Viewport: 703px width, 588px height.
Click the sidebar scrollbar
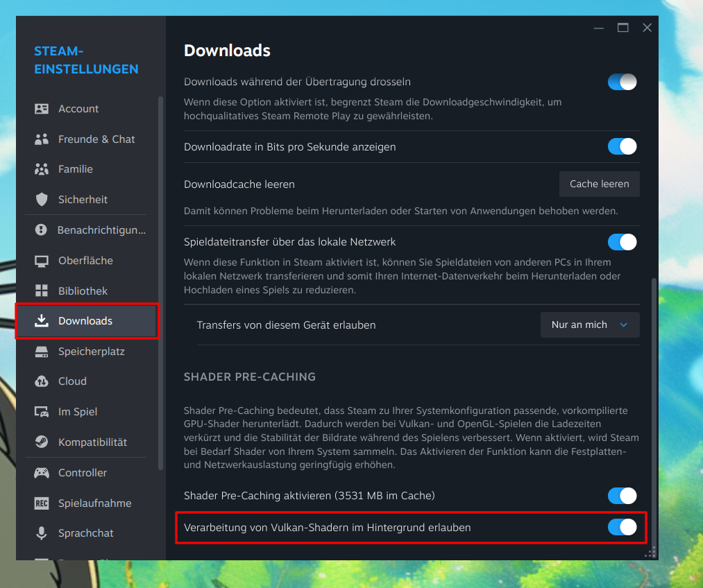tap(160, 283)
